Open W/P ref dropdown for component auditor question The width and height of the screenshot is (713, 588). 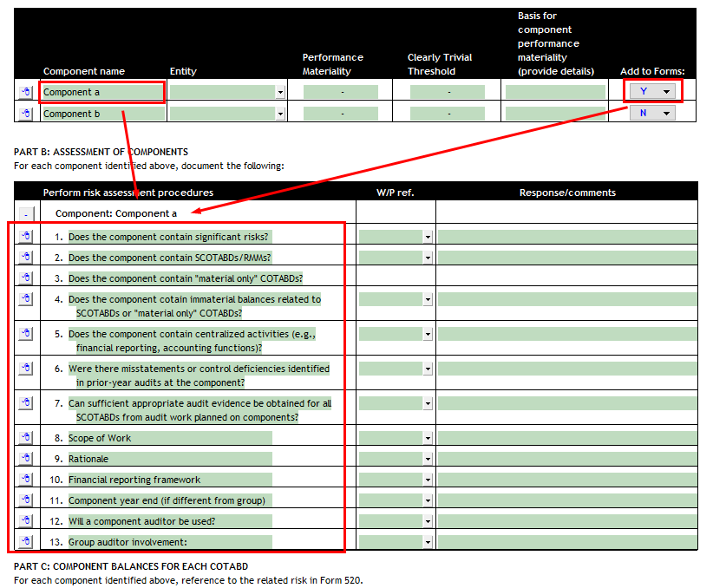click(428, 521)
